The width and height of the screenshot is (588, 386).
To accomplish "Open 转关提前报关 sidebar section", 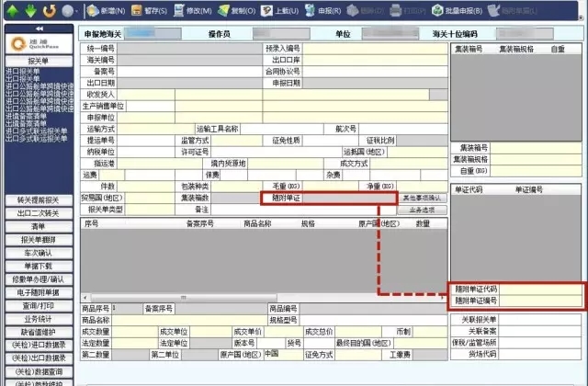I will tap(39, 200).
